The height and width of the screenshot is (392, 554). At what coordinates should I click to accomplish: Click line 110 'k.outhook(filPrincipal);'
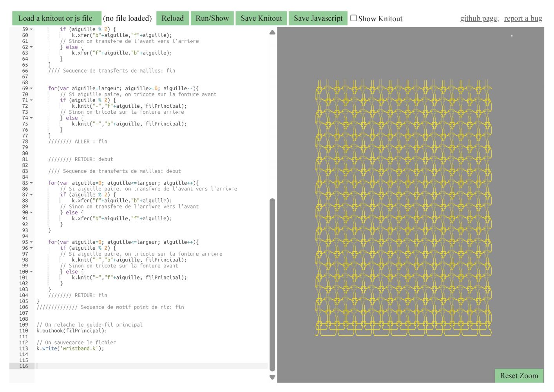pyautogui.click(x=72, y=331)
